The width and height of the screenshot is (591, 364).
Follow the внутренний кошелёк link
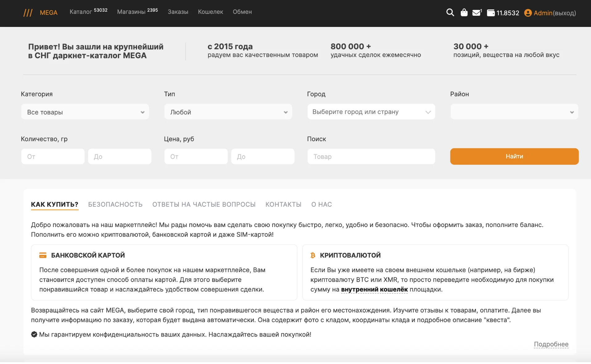(x=374, y=289)
